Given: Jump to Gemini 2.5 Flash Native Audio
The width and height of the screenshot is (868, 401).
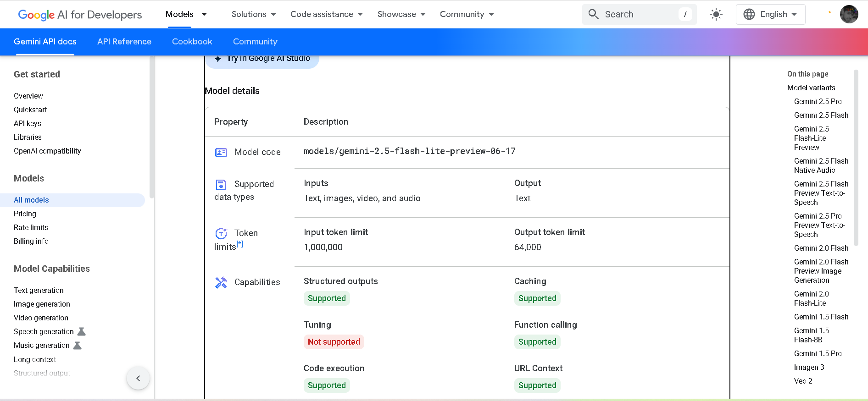Looking at the screenshot, I should tap(821, 165).
